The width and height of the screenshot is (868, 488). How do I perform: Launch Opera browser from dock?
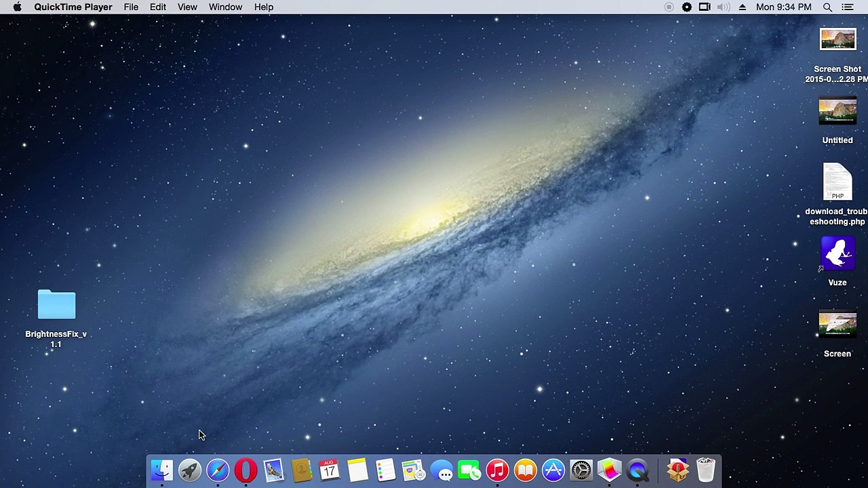tap(245, 470)
